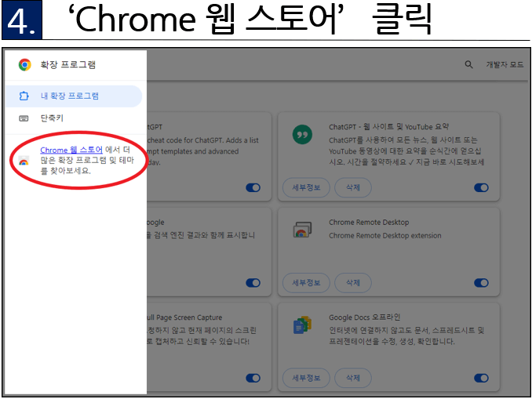Image resolution: width=532 pixels, height=399 pixels.
Task: Click 삭제 for Chrome Remote Desktop
Action: pyautogui.click(x=353, y=283)
